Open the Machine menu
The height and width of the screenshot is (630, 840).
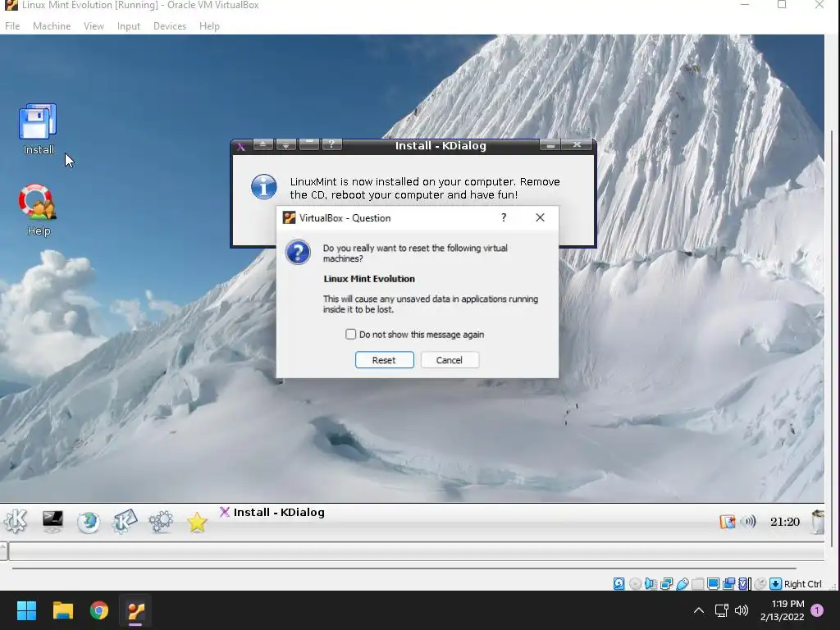[52, 25]
